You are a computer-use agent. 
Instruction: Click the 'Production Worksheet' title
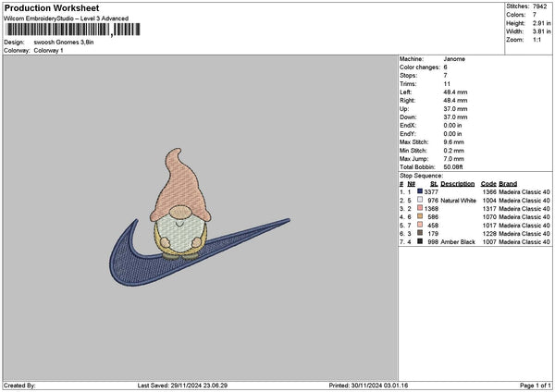[52, 7]
